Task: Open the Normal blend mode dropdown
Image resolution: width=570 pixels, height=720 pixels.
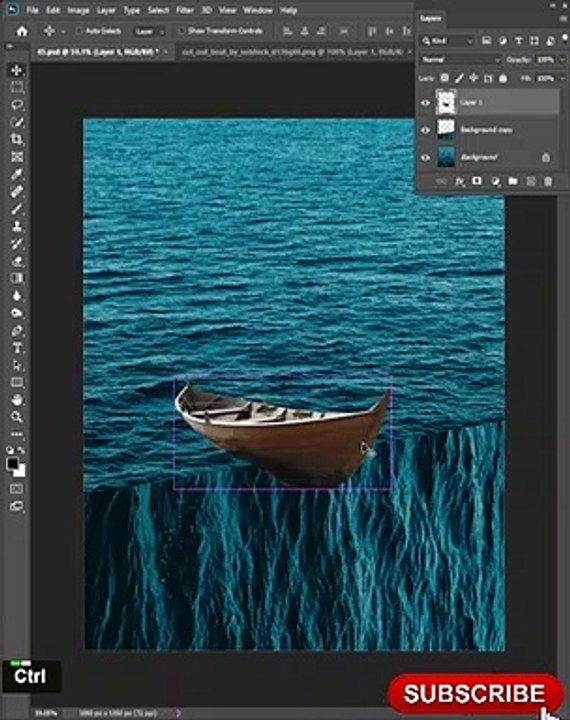Action: pos(461,60)
